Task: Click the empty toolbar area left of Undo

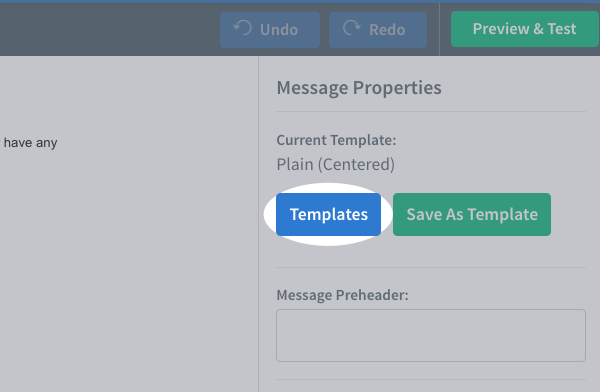Action: (109, 30)
